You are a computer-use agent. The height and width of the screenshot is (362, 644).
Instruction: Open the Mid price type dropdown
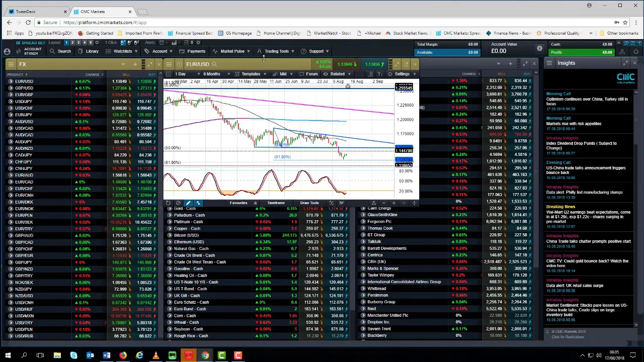(284, 74)
